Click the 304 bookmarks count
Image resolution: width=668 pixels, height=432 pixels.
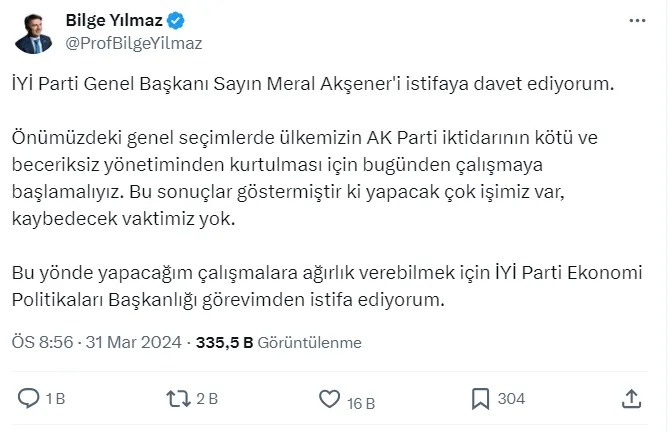pyautogui.click(x=511, y=399)
